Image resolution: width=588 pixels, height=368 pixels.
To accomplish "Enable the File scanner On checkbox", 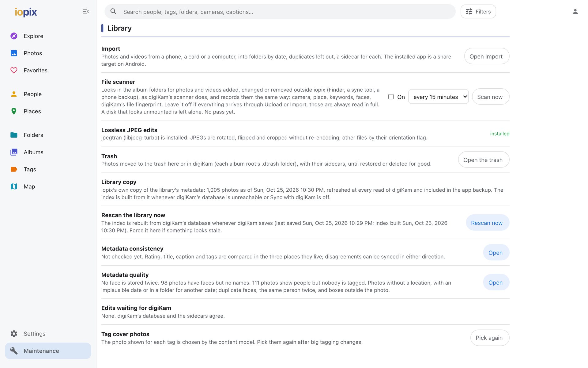I will point(391,97).
